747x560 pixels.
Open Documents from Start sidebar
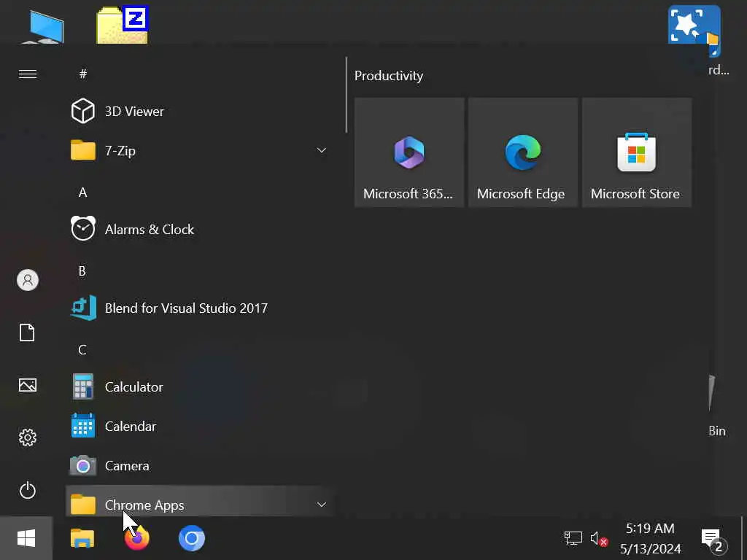tap(28, 332)
